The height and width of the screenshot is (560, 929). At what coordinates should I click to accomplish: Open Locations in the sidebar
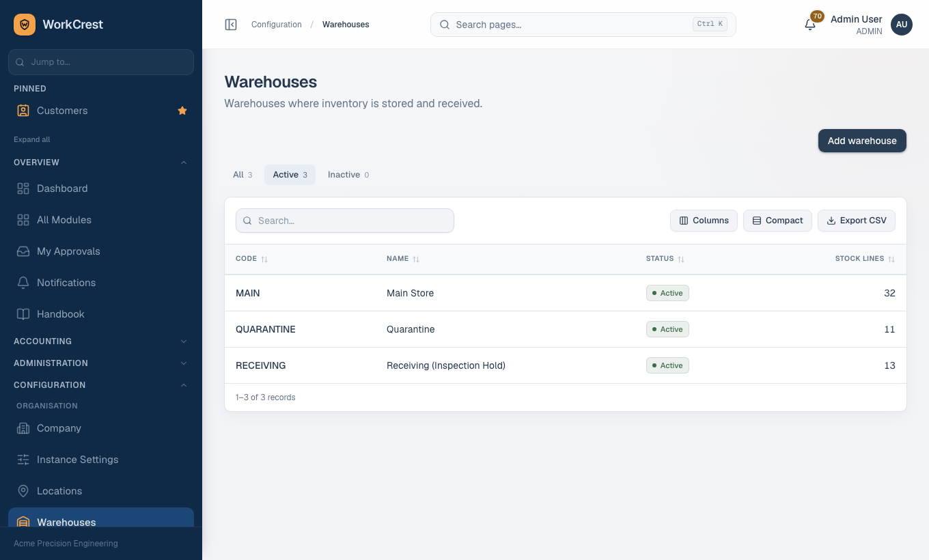tap(101, 491)
